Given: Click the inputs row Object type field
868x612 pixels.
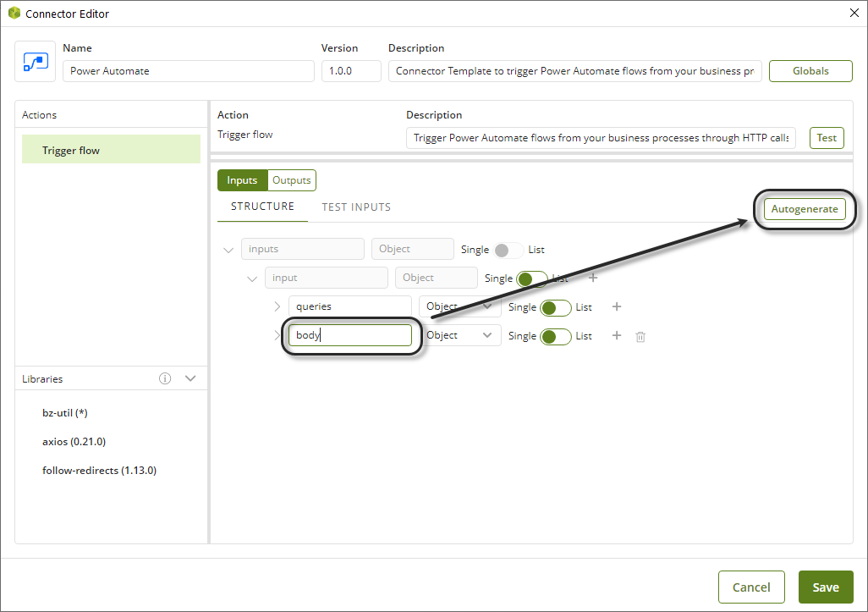Looking at the screenshot, I should point(412,249).
